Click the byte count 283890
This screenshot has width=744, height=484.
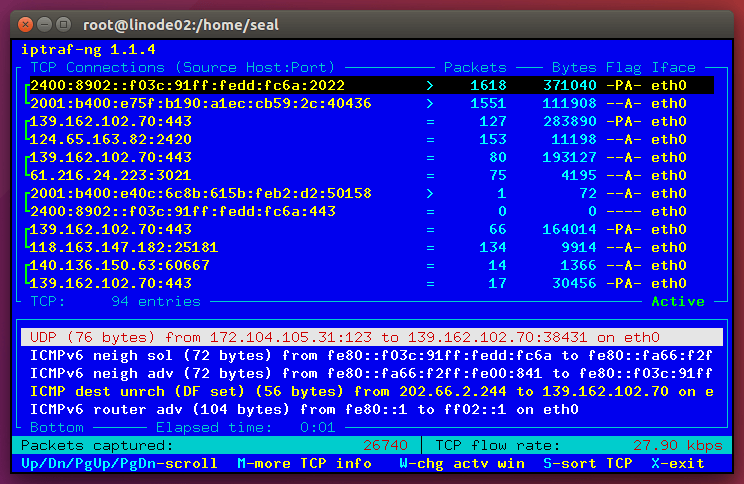click(569, 121)
